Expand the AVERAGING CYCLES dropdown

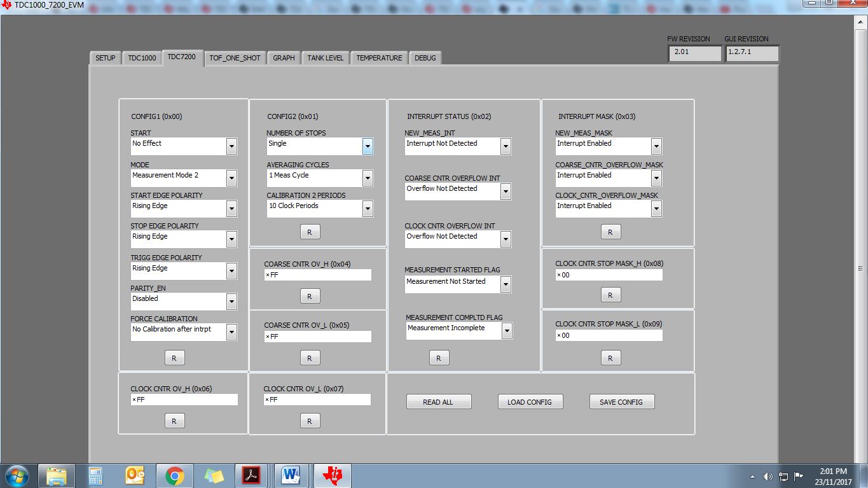(368, 178)
